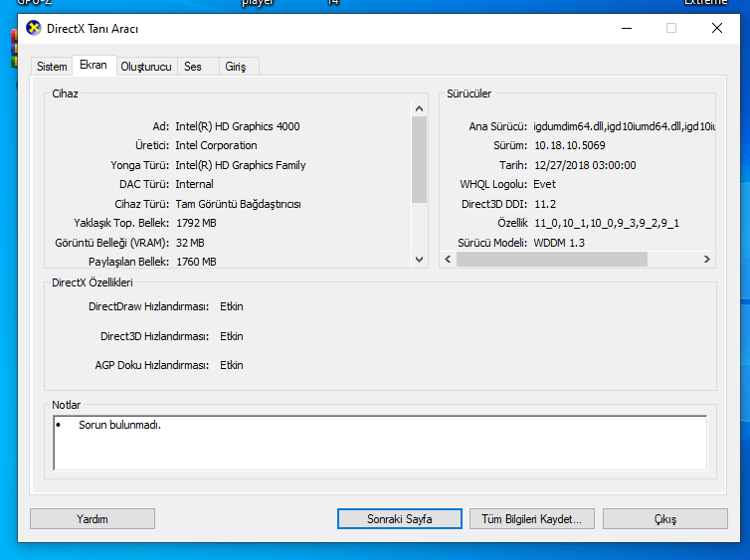Viewport: 750px width, 560px height.
Task: Click the 32 MB VRAM value
Action: click(190, 243)
